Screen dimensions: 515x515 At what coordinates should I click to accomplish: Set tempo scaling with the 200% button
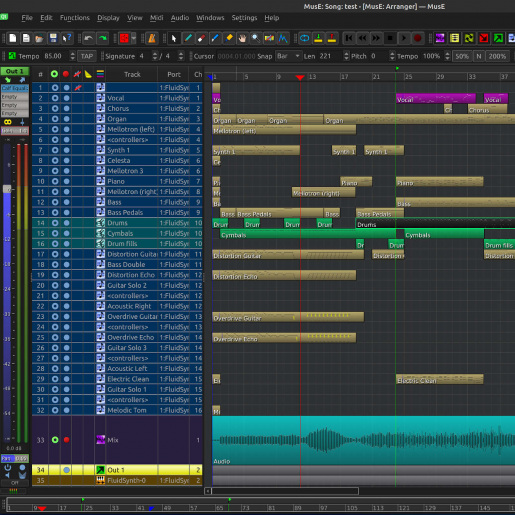(x=497, y=56)
